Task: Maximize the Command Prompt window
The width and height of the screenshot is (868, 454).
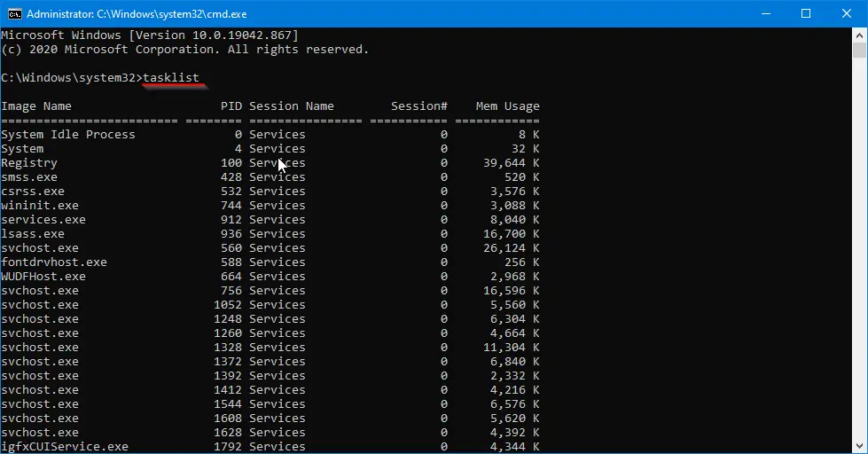Action: pyautogui.click(x=806, y=14)
